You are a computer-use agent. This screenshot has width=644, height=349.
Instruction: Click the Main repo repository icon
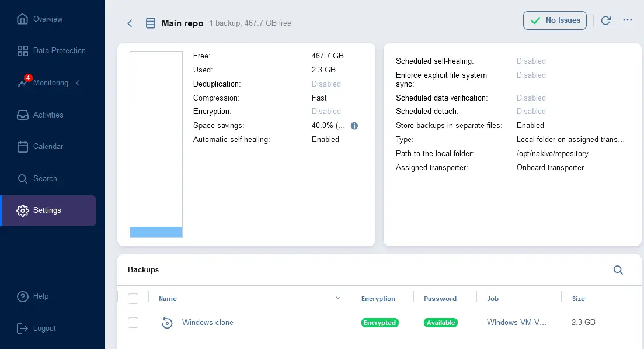pos(151,23)
